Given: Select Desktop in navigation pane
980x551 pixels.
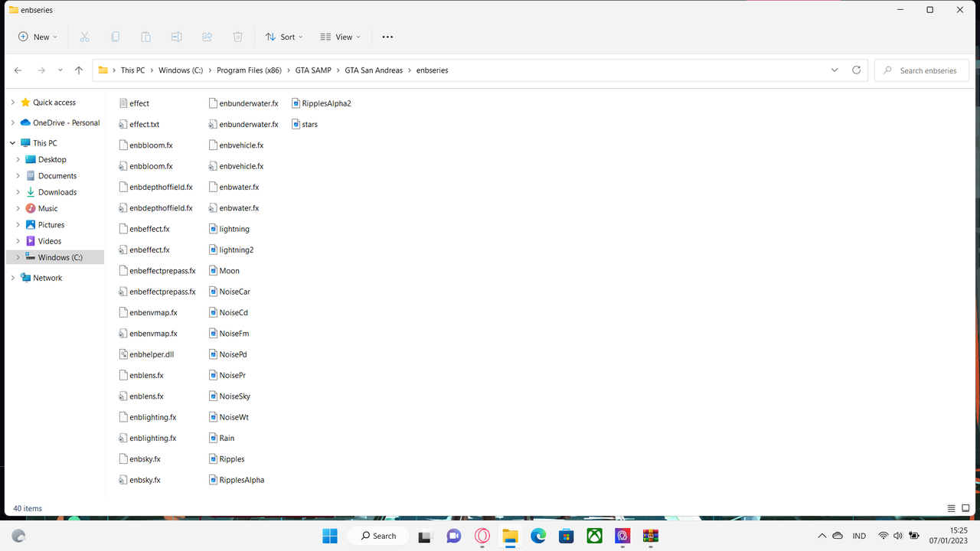Looking at the screenshot, I should coord(52,159).
